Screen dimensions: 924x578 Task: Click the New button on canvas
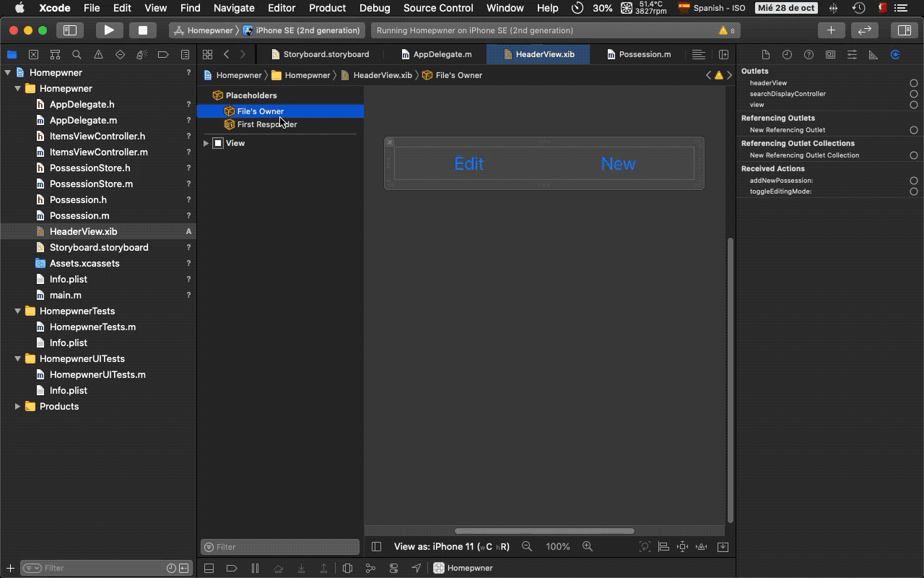pos(618,164)
